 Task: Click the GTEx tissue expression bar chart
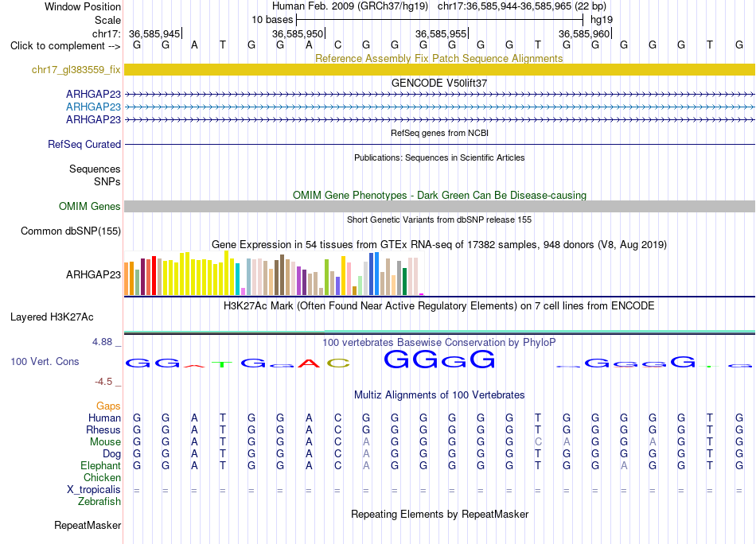(274, 274)
